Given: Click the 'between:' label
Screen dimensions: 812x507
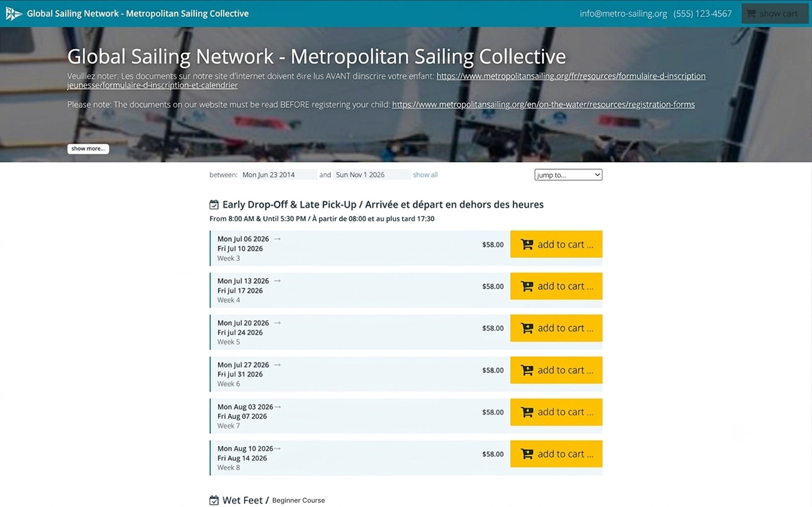Looking at the screenshot, I should click(x=223, y=175).
